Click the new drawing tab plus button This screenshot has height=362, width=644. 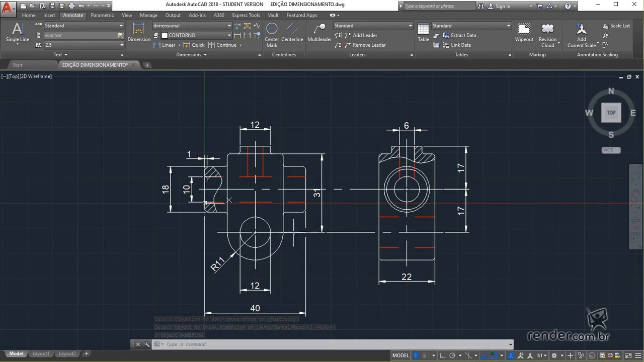[147, 65]
